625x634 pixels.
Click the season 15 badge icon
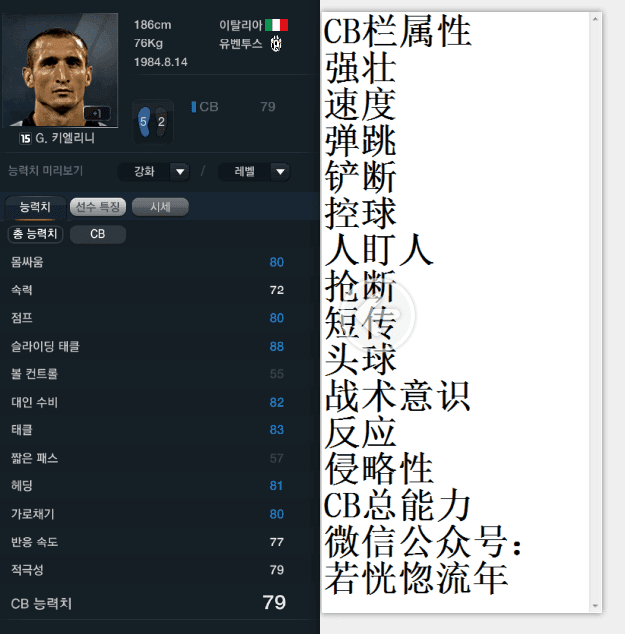click(25, 139)
